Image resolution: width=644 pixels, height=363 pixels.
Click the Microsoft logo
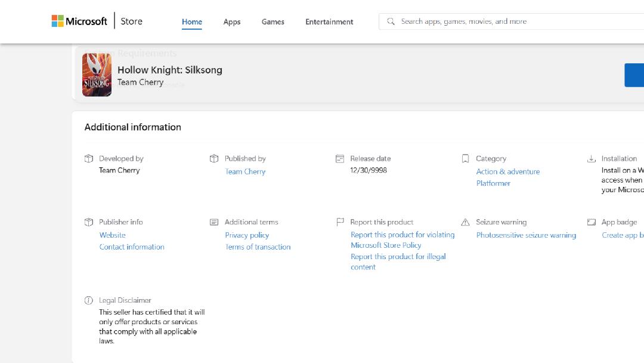[x=79, y=21]
